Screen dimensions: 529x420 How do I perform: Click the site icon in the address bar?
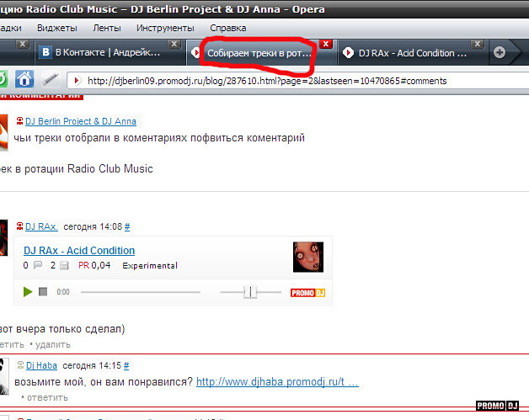pos(77,81)
